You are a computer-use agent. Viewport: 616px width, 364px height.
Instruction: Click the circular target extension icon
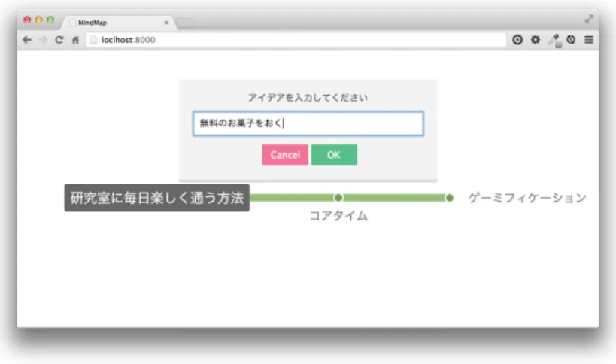click(517, 40)
